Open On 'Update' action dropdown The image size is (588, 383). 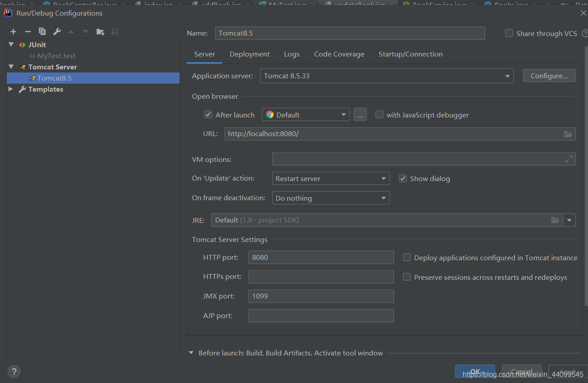click(331, 178)
